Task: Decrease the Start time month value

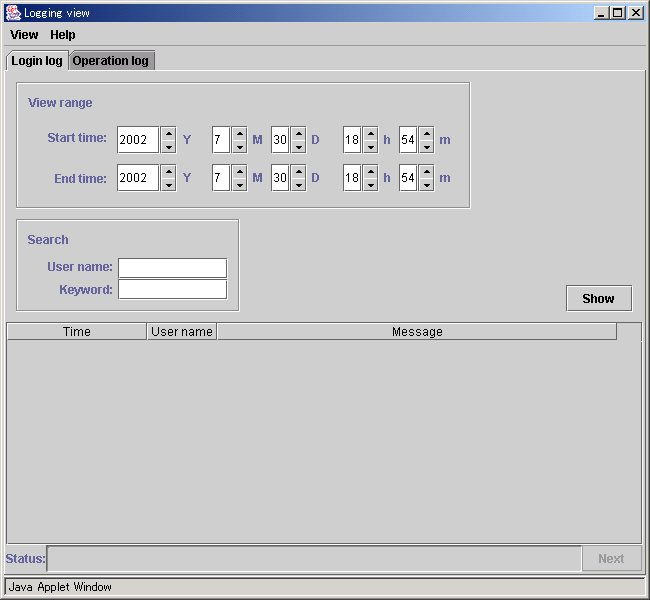Action: [x=240, y=147]
